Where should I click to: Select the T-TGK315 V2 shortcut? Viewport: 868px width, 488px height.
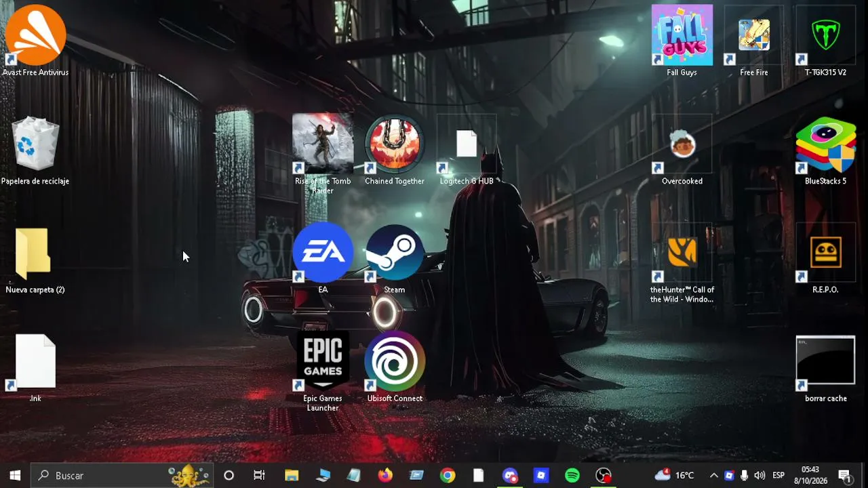[x=826, y=41]
